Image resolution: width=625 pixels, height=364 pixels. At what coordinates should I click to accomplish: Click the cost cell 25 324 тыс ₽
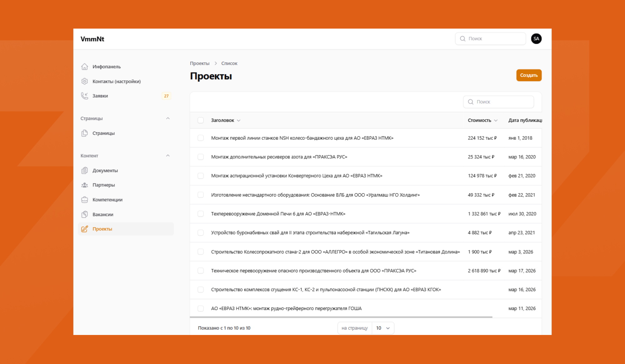[481, 157]
